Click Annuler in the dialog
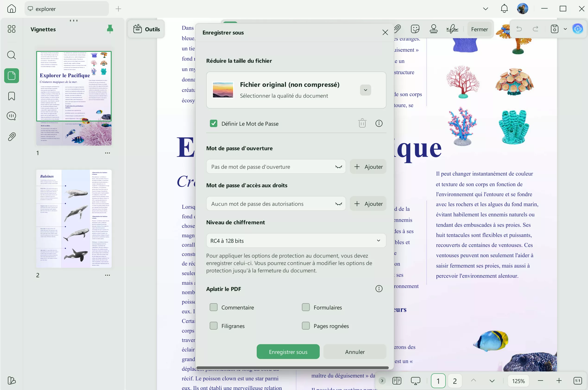 [355, 352]
